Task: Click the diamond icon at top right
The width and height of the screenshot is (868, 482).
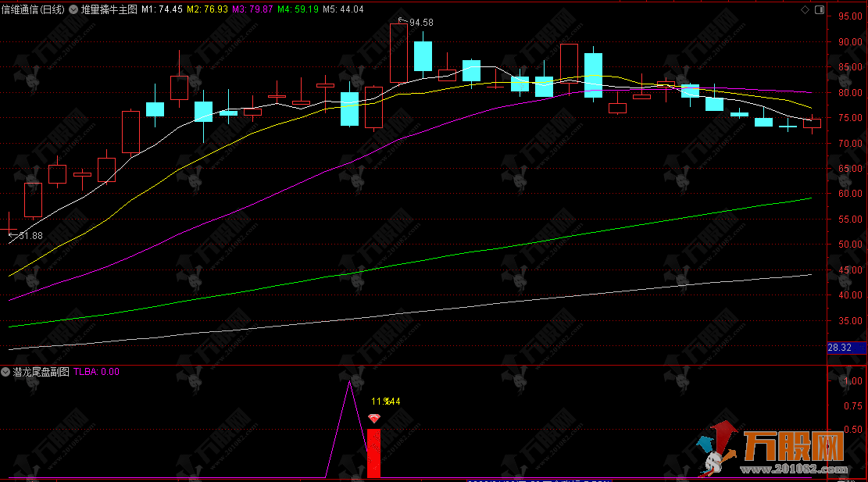Action: pos(805,9)
